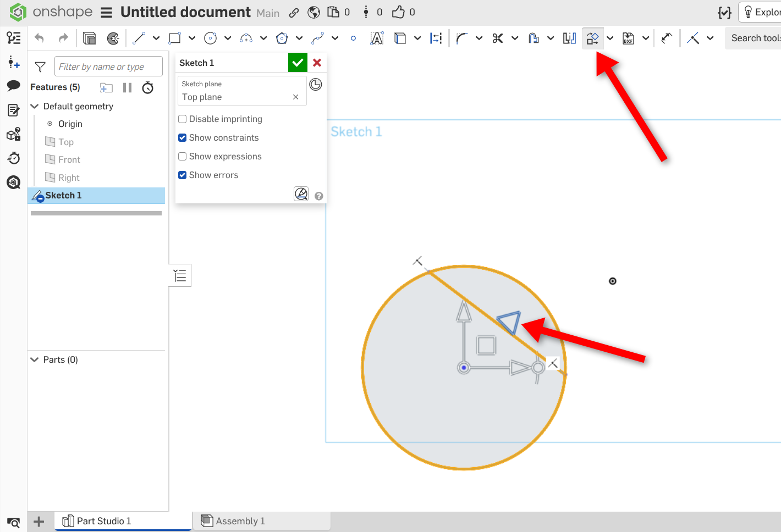Click the add new tab plus button

[38, 522]
